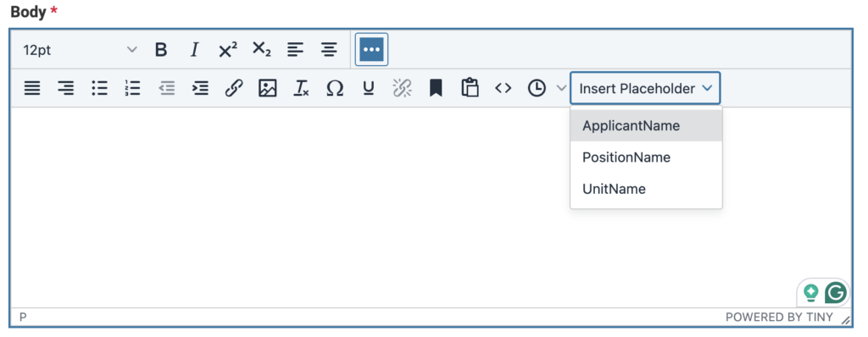Apply superscript formatting

[228, 50]
